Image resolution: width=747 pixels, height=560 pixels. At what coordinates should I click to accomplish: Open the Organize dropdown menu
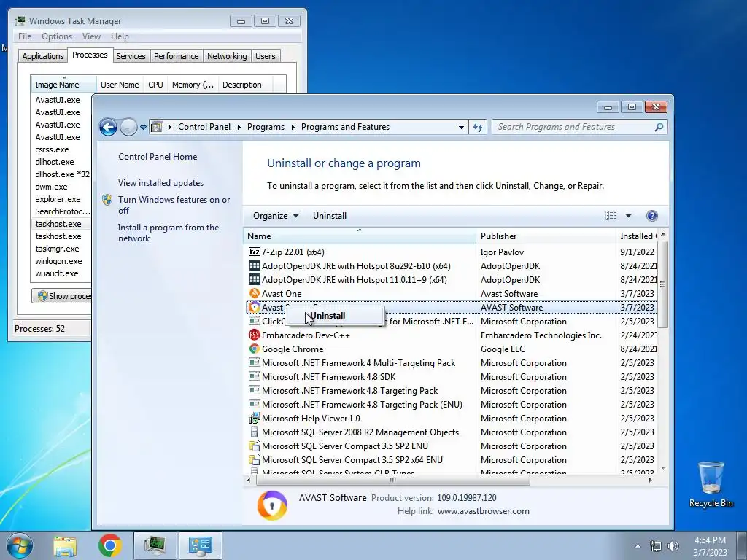point(275,216)
